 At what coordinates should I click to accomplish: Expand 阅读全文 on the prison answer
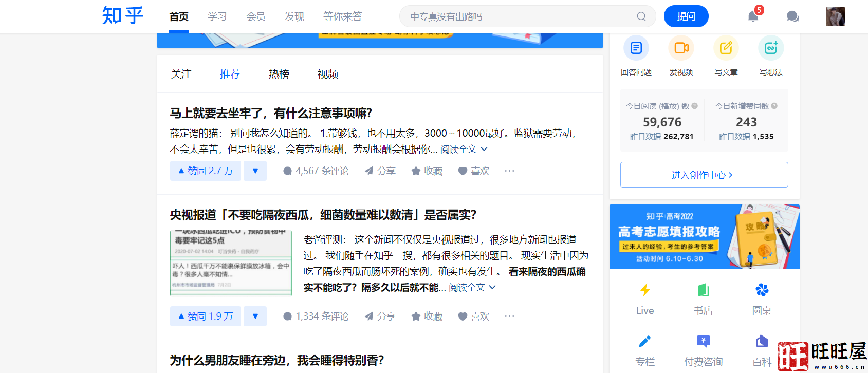464,149
